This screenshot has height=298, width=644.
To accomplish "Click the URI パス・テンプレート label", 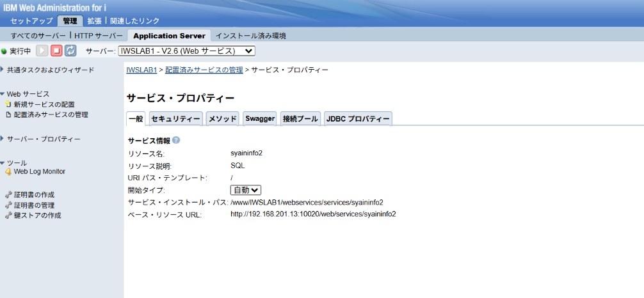I will (168, 178).
